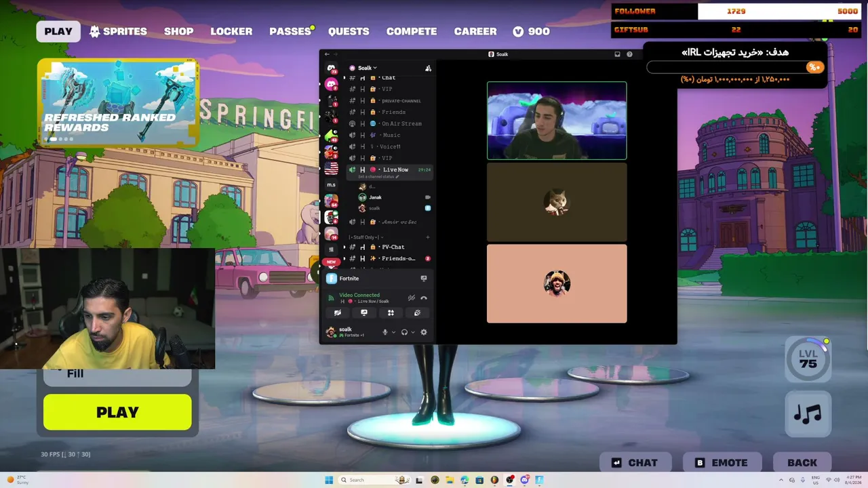Viewport: 868px width, 488px height.
Task: Select the peach participant tile
Action: 557,283
